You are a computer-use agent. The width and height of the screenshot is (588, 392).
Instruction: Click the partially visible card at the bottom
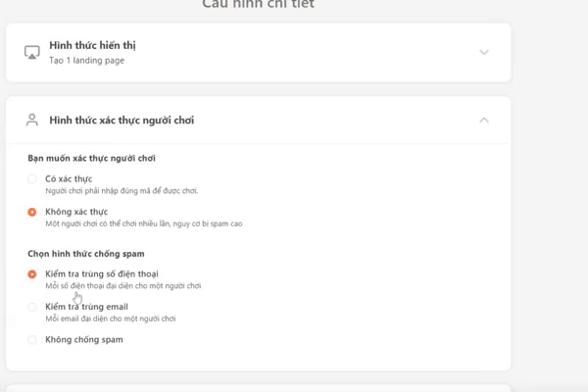coord(259,388)
